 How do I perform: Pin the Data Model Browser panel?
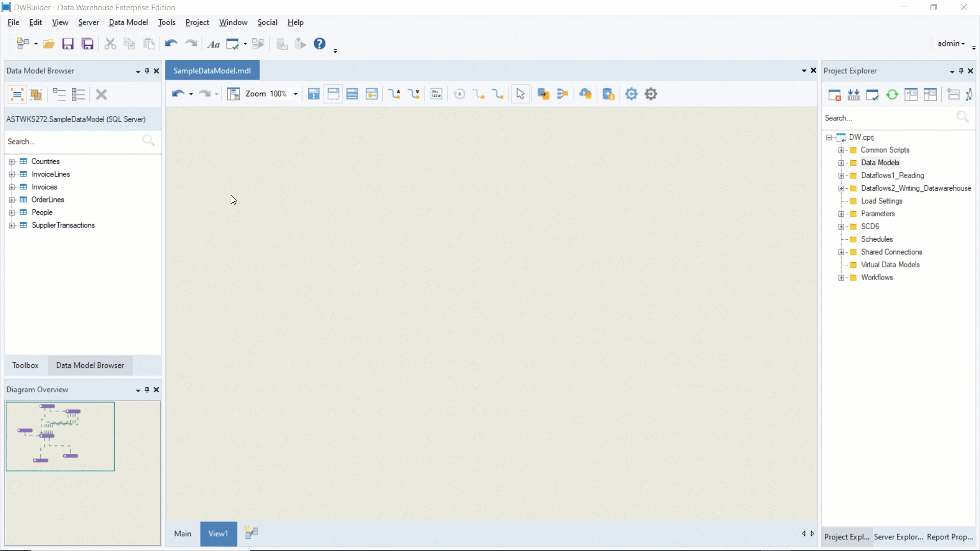(147, 71)
